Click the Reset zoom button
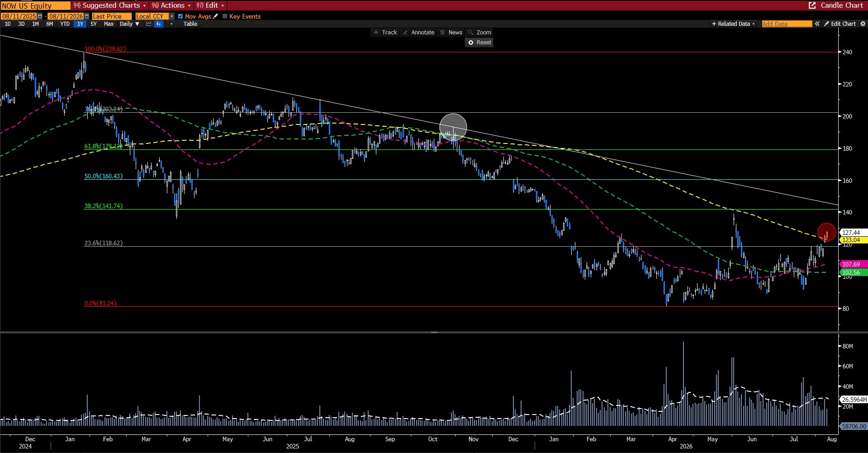This screenshot has height=453, width=868. click(479, 43)
